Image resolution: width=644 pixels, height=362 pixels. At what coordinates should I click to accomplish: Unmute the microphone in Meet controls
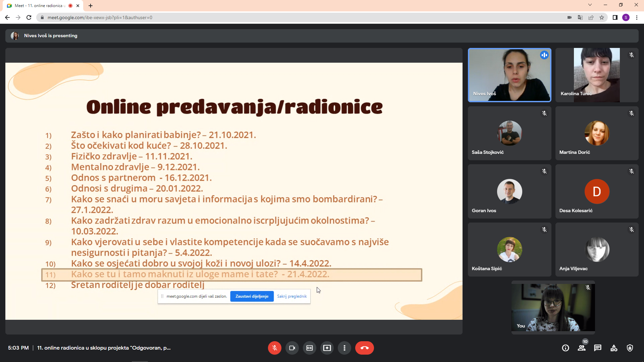(x=274, y=348)
